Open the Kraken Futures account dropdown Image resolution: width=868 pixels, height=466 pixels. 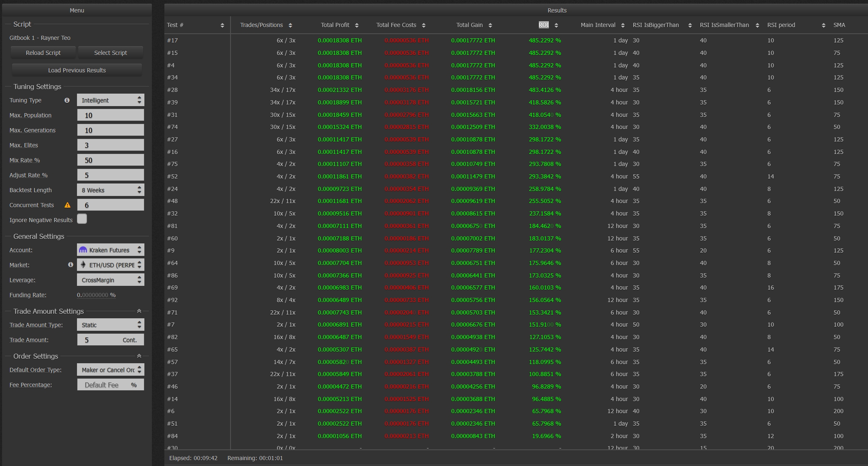click(110, 250)
